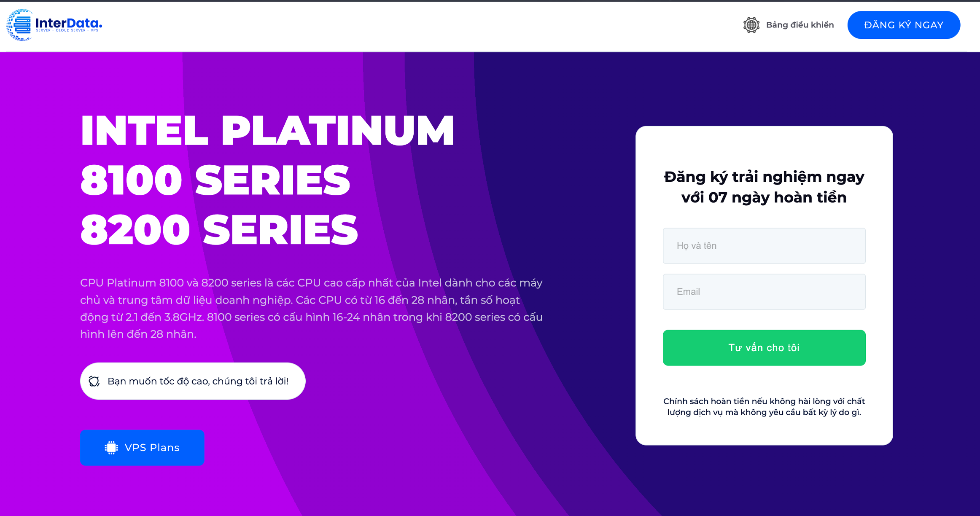This screenshot has height=516, width=980.
Task: Click the Họ và tên input field
Action: tap(764, 246)
